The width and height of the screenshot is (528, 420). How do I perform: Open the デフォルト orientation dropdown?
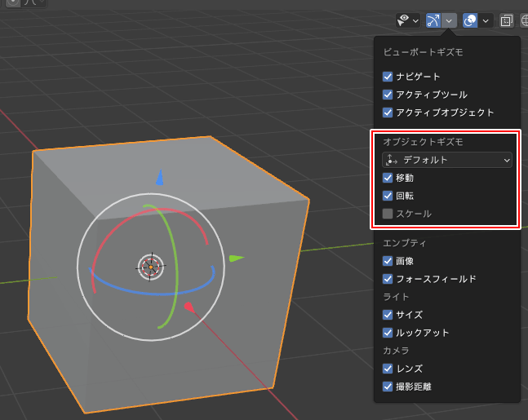[447, 160]
